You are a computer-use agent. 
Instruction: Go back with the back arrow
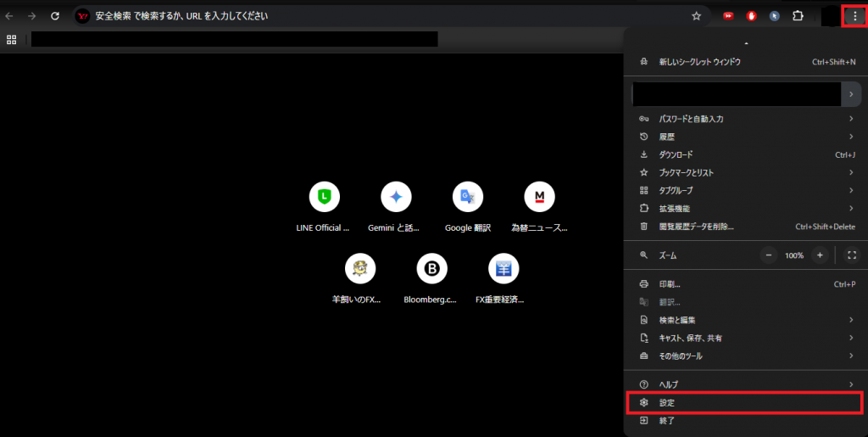pos(8,16)
